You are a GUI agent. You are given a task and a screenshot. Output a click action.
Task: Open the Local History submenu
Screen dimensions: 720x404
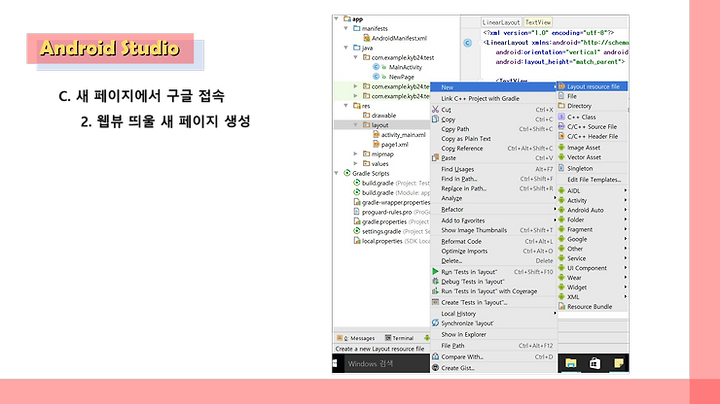click(494, 314)
